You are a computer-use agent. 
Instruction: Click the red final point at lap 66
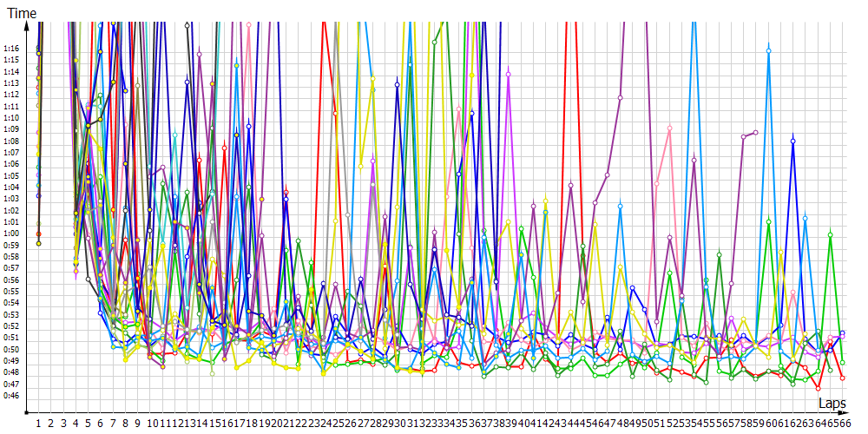[843, 378]
